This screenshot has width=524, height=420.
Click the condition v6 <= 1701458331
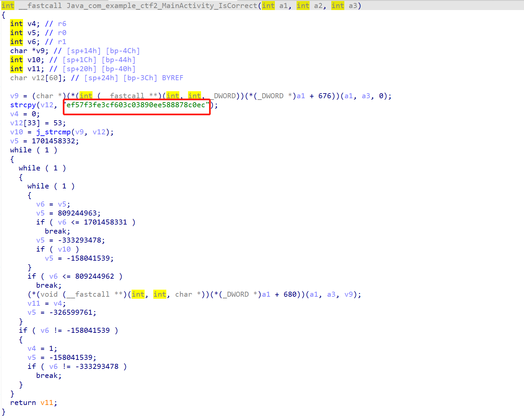pos(93,222)
